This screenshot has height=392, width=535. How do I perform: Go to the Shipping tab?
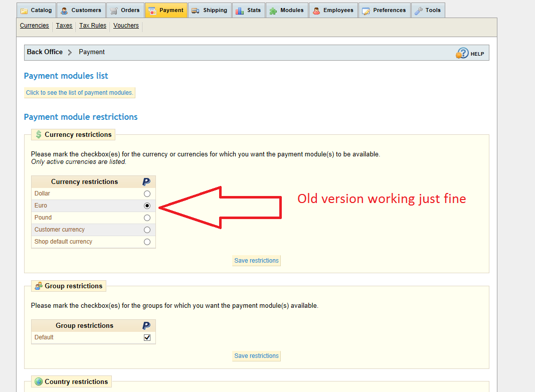(x=210, y=10)
